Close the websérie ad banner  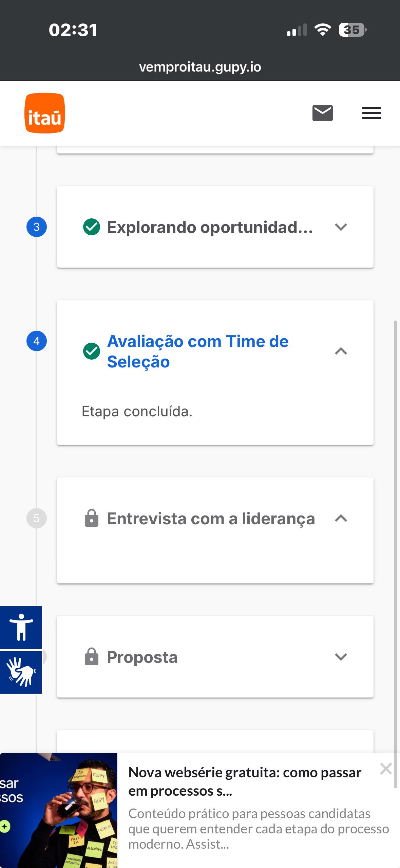(386, 768)
